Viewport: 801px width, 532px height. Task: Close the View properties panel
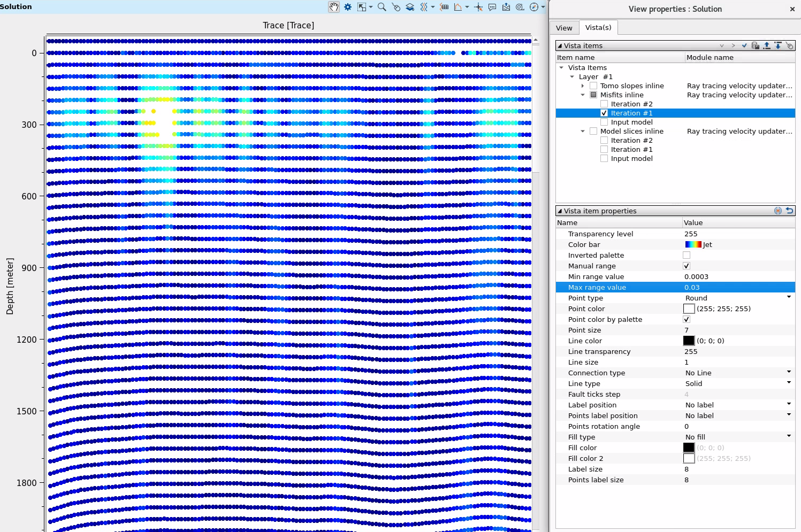792,9
